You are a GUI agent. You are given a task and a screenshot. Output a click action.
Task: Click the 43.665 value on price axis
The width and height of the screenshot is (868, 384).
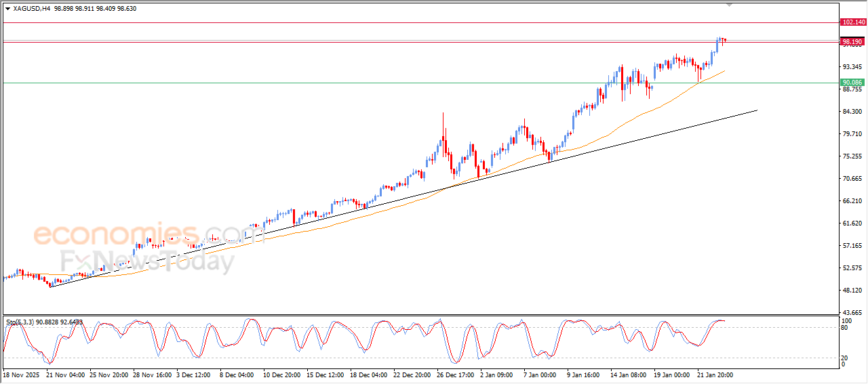[852, 313]
